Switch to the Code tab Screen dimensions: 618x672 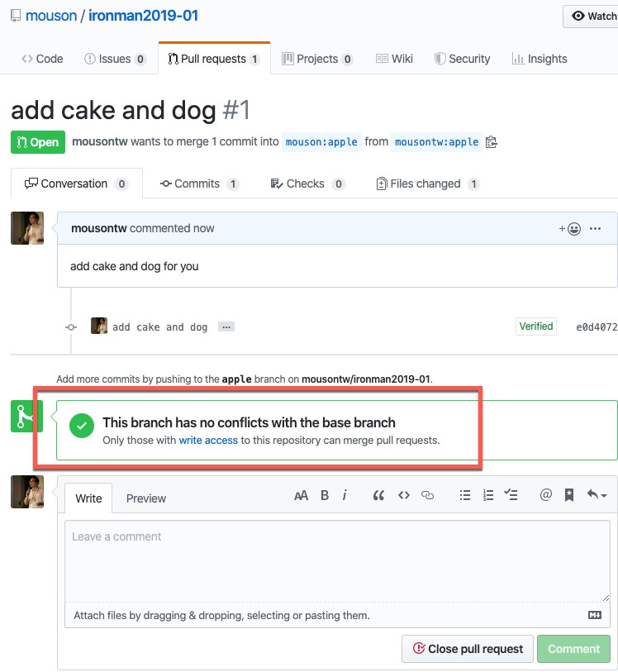tap(42, 59)
